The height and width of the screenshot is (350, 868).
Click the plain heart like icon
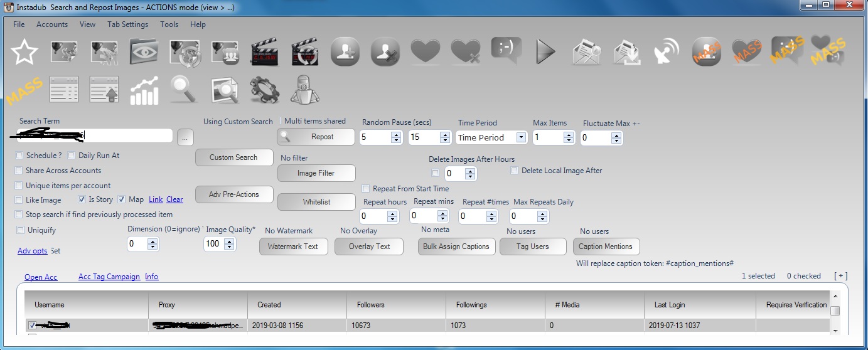[426, 52]
